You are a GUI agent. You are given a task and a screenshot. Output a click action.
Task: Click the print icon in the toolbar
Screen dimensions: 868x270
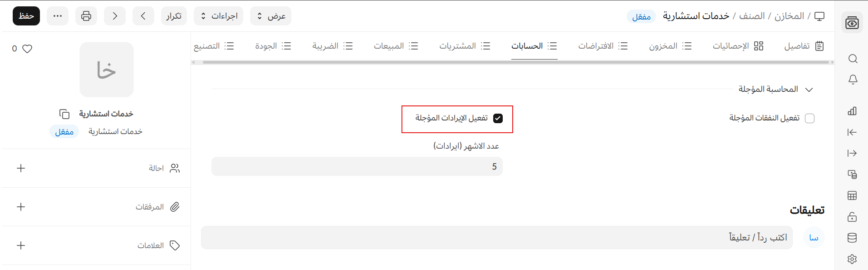click(86, 16)
